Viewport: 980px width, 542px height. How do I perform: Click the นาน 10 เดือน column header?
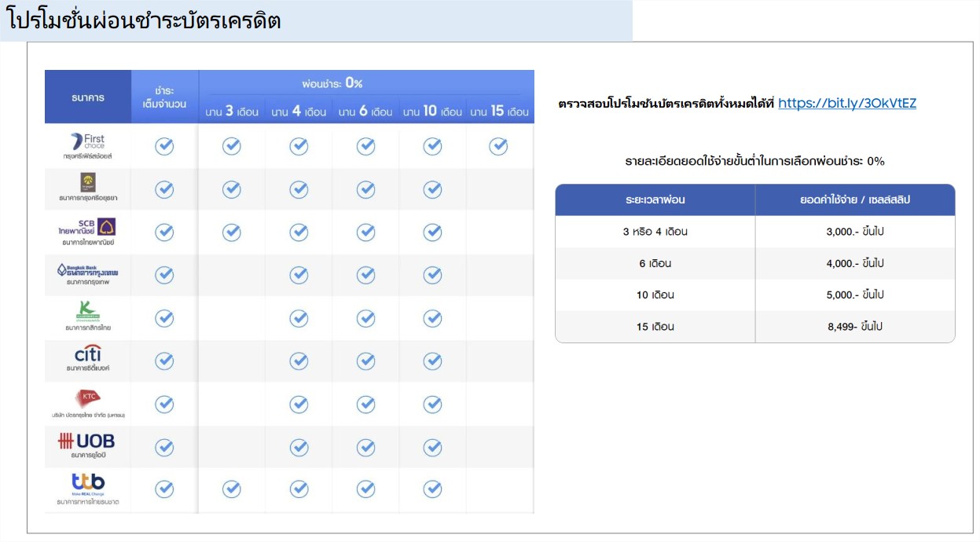pos(432,112)
